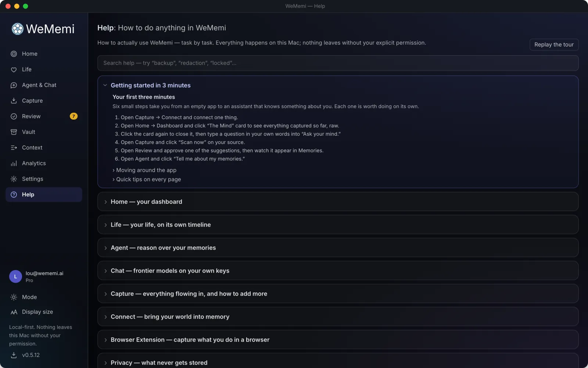Image resolution: width=588 pixels, height=368 pixels.
Task: Click the Search help input field
Action: pyautogui.click(x=338, y=63)
